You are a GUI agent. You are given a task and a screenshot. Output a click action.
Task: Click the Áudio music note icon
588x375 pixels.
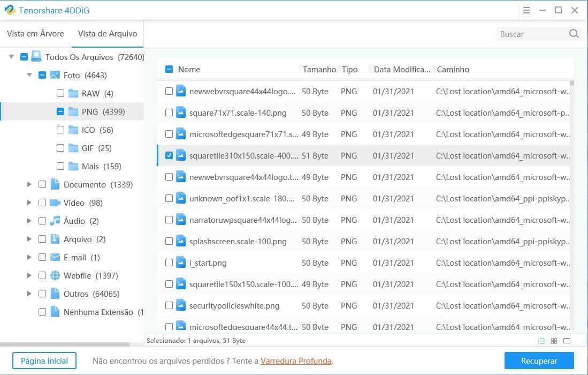(55, 221)
